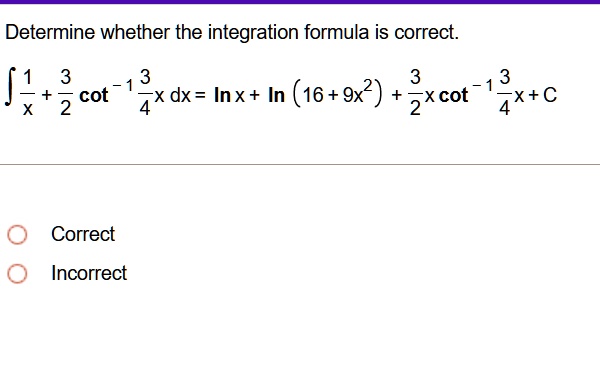Select the Correct radio button
The image size is (600, 371).
(17, 234)
